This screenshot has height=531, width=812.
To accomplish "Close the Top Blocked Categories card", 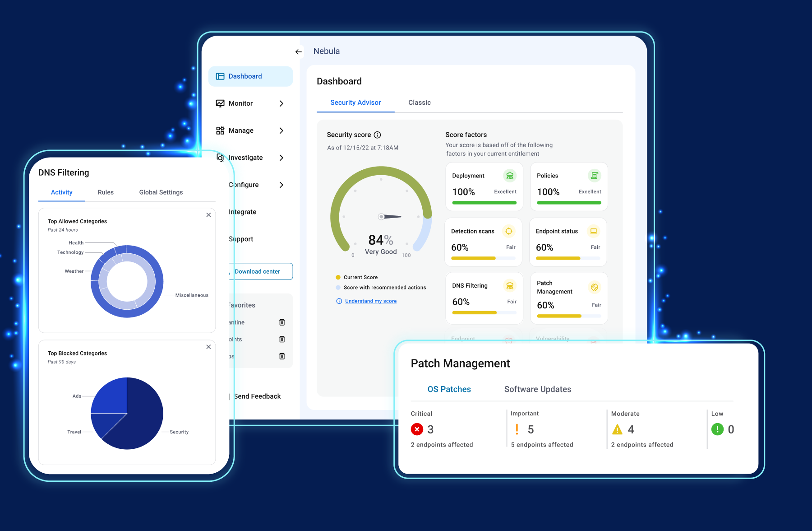I will [x=208, y=347].
